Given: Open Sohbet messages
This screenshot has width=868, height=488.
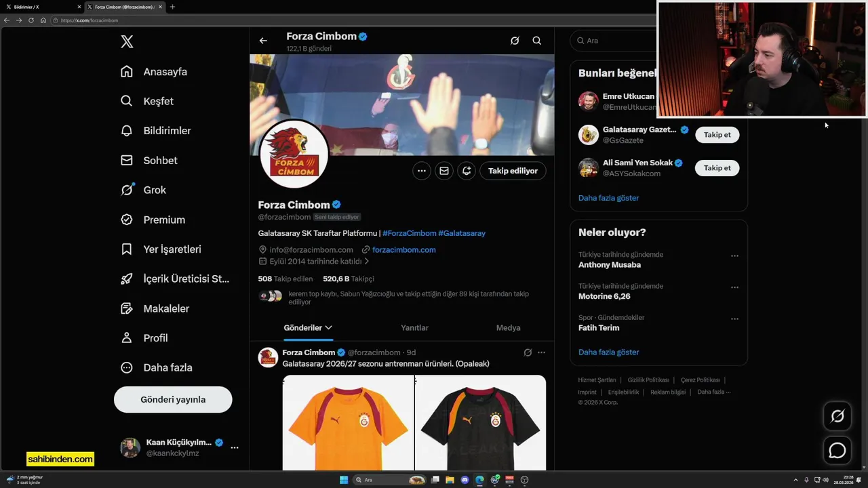Looking at the screenshot, I should 149,161.
